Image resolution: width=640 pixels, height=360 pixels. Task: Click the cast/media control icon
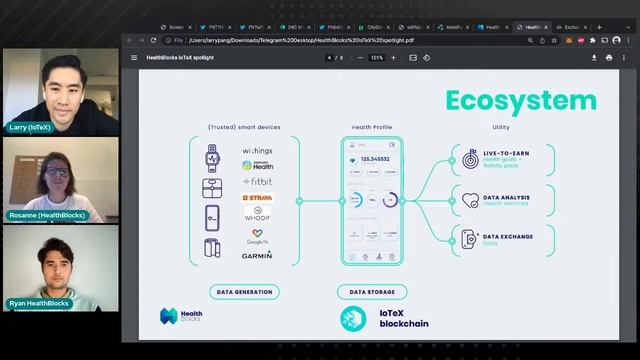604,40
